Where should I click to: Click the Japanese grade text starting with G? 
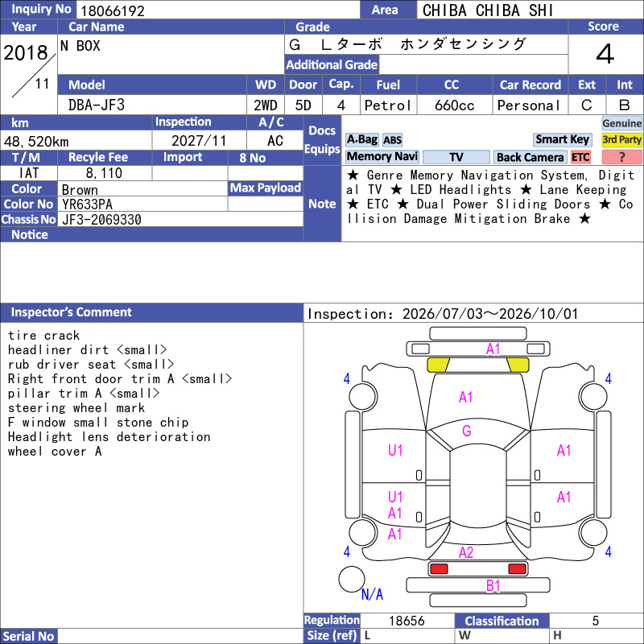(x=407, y=44)
